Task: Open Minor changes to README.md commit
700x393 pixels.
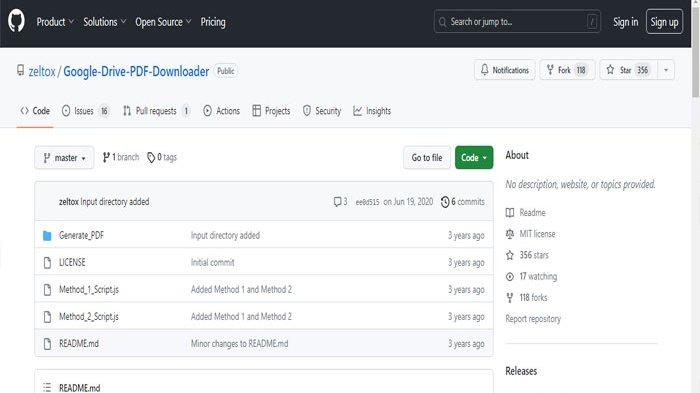Action: [239, 343]
